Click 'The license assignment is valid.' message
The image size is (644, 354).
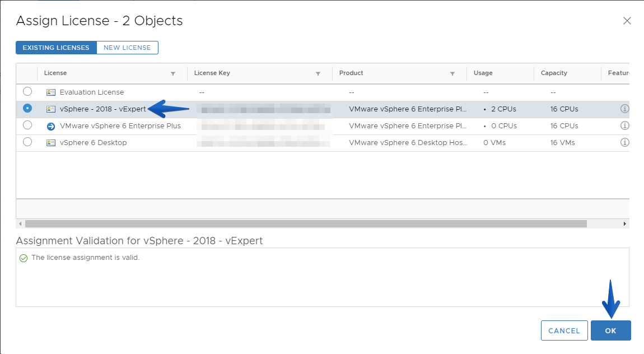click(86, 258)
